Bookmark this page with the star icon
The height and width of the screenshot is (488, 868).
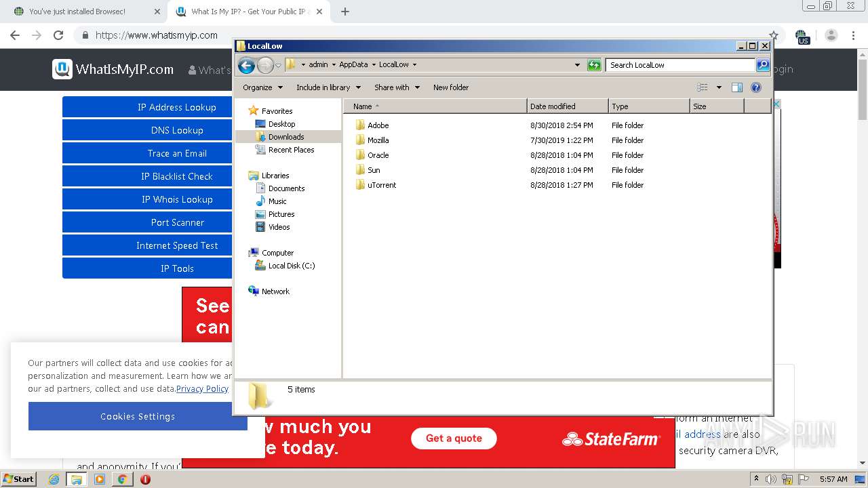774,35
